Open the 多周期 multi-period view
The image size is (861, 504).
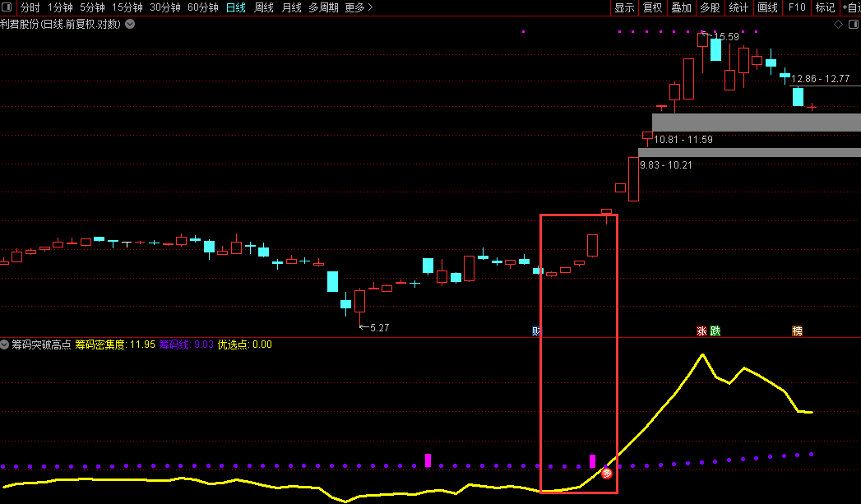323,7
